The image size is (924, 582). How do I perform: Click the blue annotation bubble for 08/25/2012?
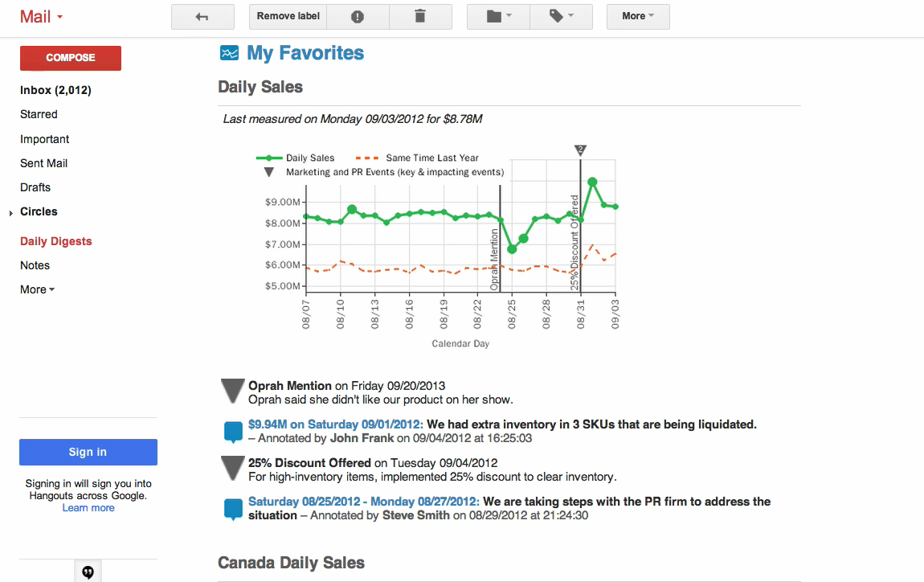click(233, 509)
